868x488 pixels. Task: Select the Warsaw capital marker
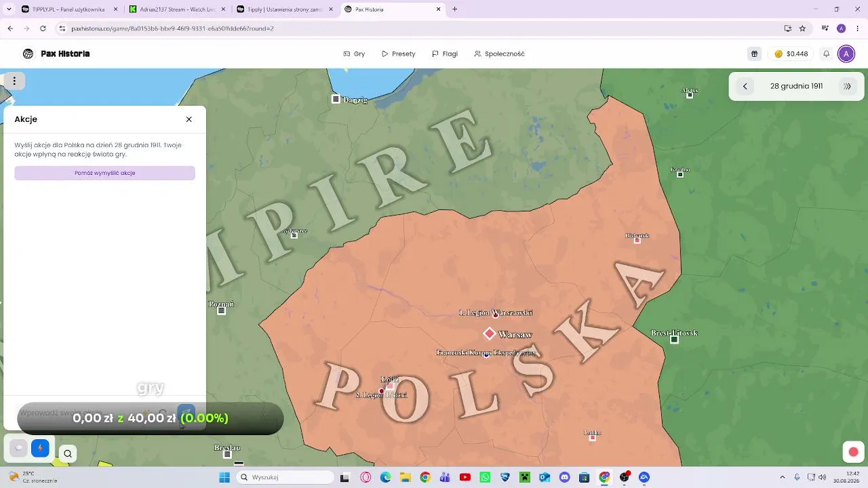pyautogui.click(x=490, y=333)
